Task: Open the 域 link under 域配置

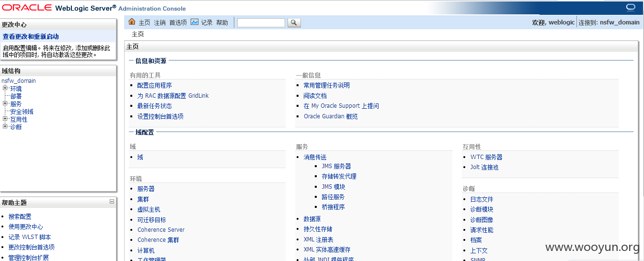Action: tap(140, 157)
